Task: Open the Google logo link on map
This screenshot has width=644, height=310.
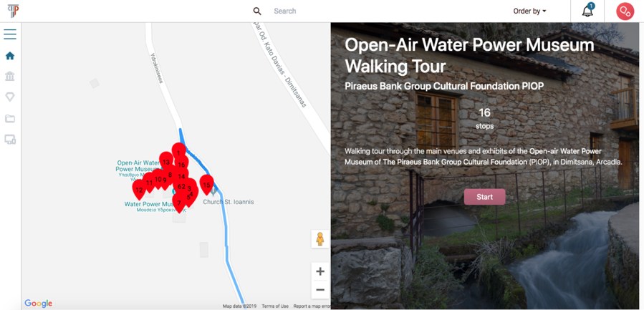Action: pyautogui.click(x=38, y=304)
